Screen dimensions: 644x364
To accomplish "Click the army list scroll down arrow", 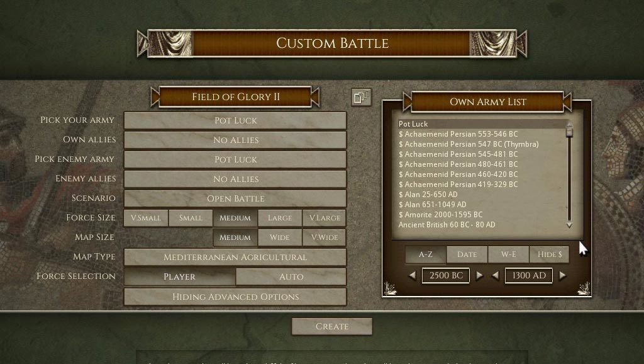I will pos(569,225).
